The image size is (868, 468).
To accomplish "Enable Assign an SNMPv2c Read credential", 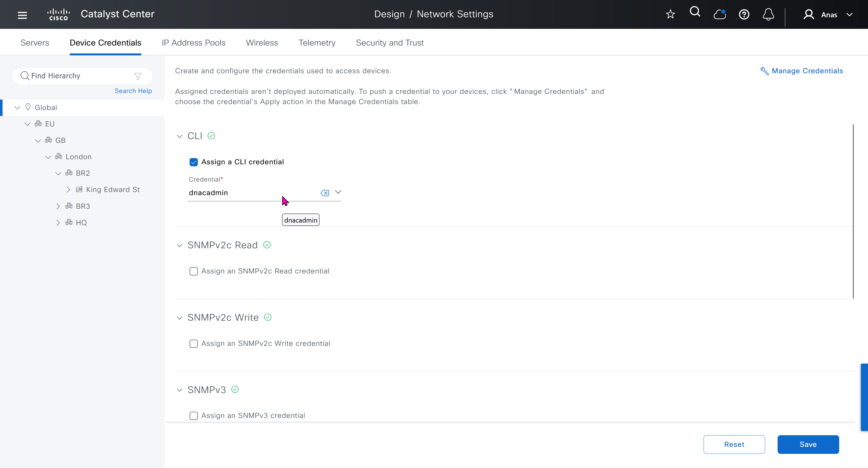I will click(194, 271).
